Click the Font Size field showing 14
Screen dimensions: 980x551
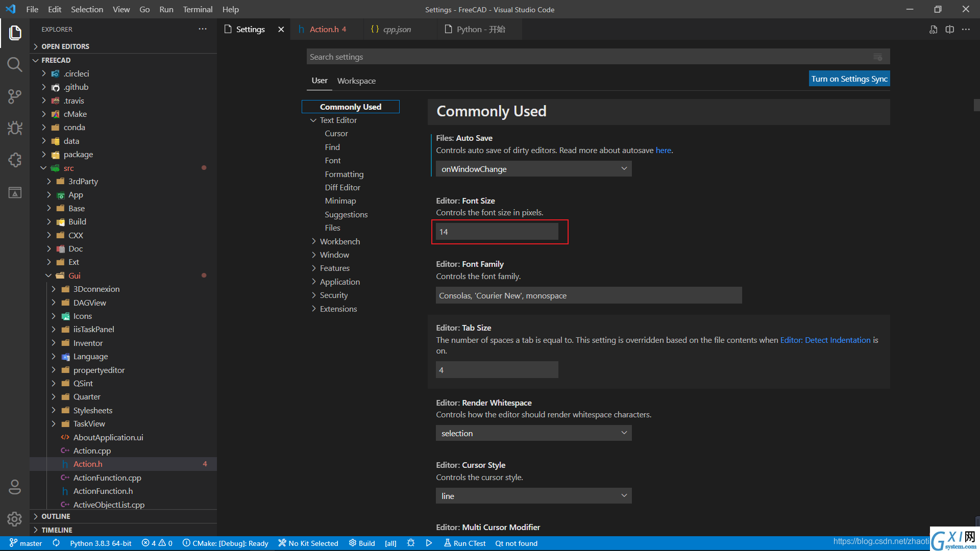[497, 232]
